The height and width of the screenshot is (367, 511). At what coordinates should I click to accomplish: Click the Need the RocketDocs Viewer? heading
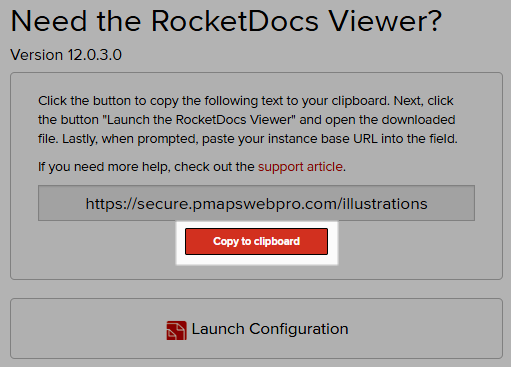click(226, 22)
